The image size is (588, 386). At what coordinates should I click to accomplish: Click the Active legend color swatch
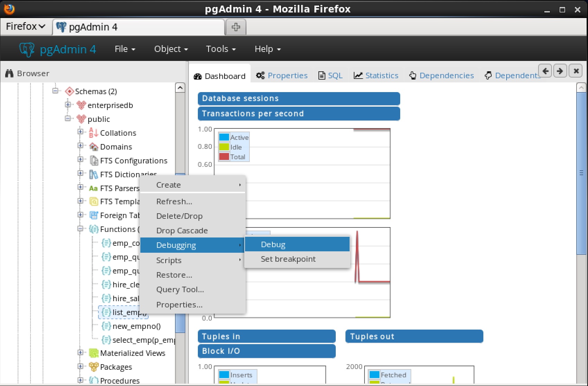tap(224, 137)
